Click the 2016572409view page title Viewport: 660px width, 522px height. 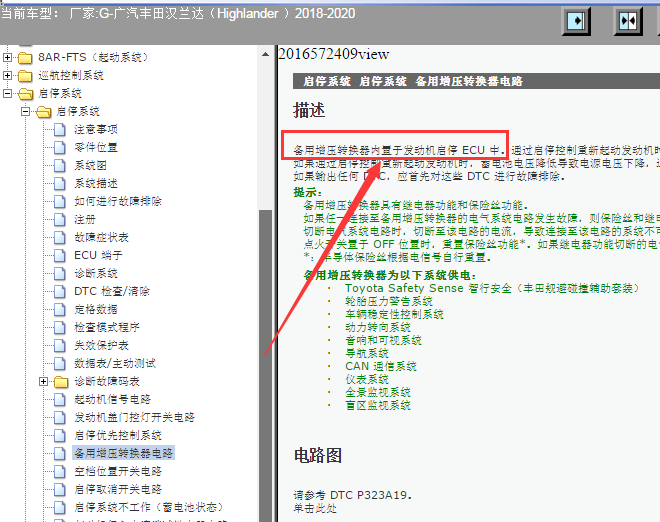coord(334,54)
